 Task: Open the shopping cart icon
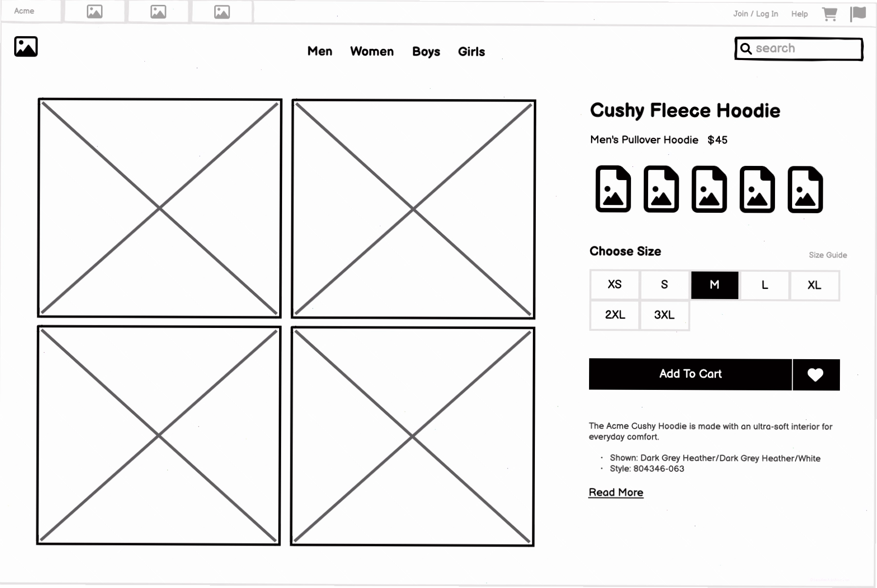(x=830, y=14)
